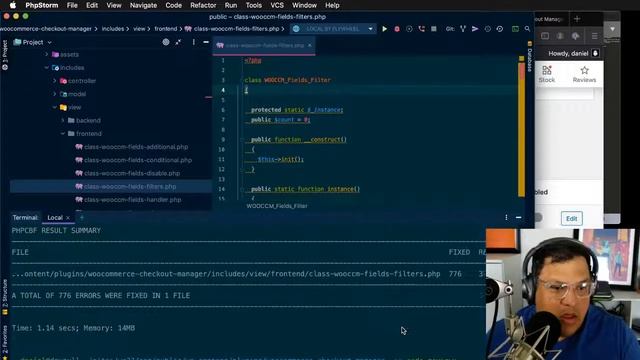Open the Tools menu
The image size is (640, 360).
(x=253, y=5)
